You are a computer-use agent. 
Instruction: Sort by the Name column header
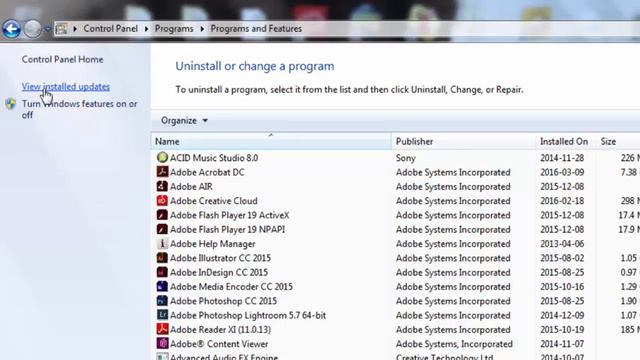[271, 141]
